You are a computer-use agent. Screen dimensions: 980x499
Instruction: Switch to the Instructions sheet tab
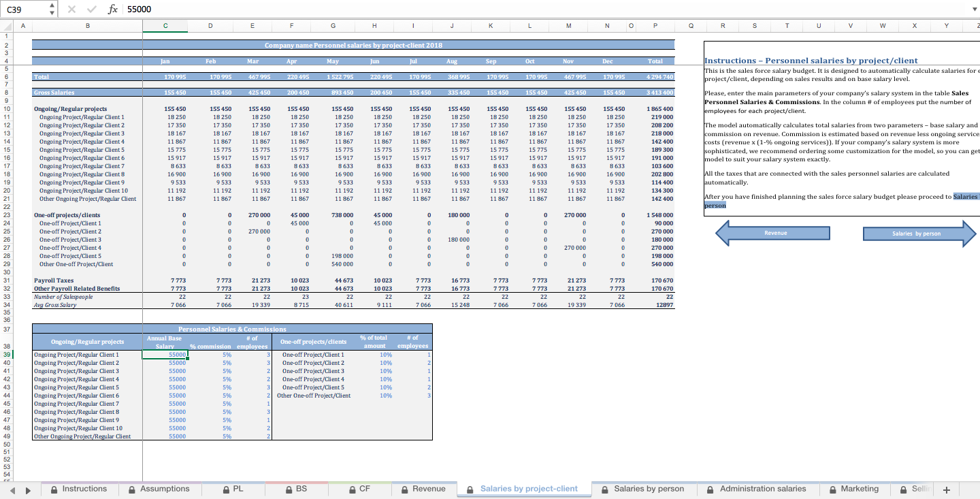(x=79, y=489)
